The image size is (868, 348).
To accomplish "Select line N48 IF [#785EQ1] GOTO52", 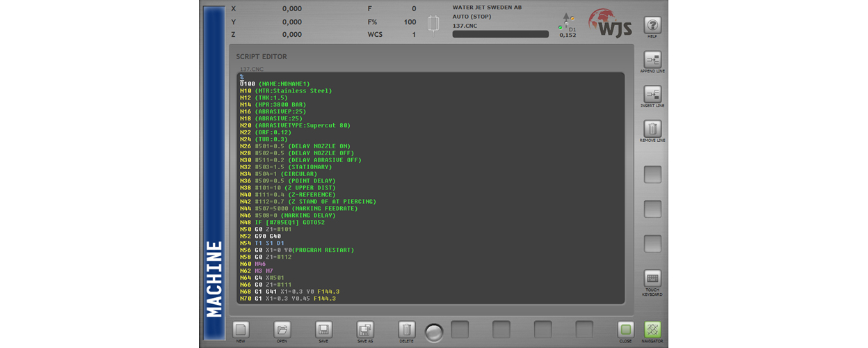I will tap(282, 223).
